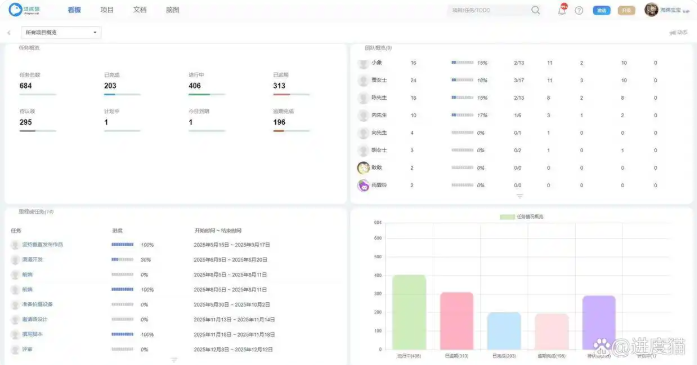697x365 pixels.
Task: Open the user name account menu
Action: tap(674, 10)
